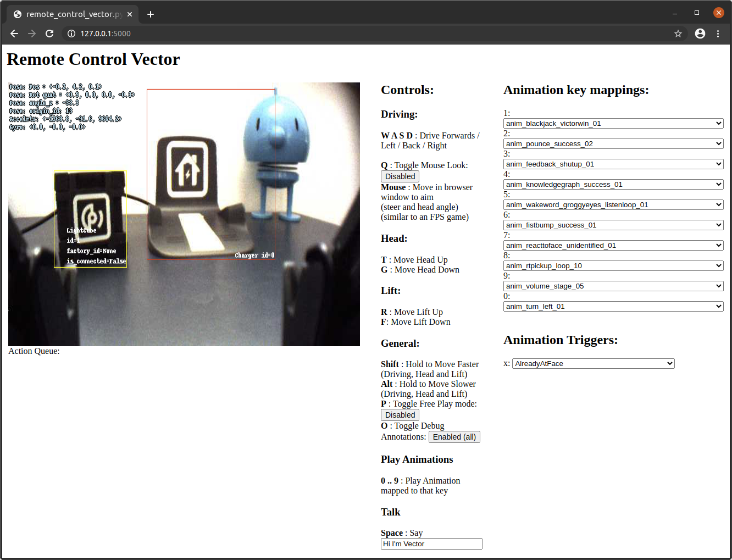Click the 'General:' subheading
Screen dimensions: 732x560
click(x=400, y=343)
